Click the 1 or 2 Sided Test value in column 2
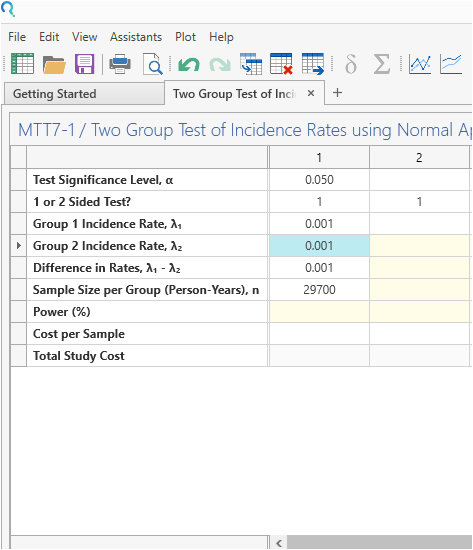The image size is (473, 550). click(x=419, y=202)
